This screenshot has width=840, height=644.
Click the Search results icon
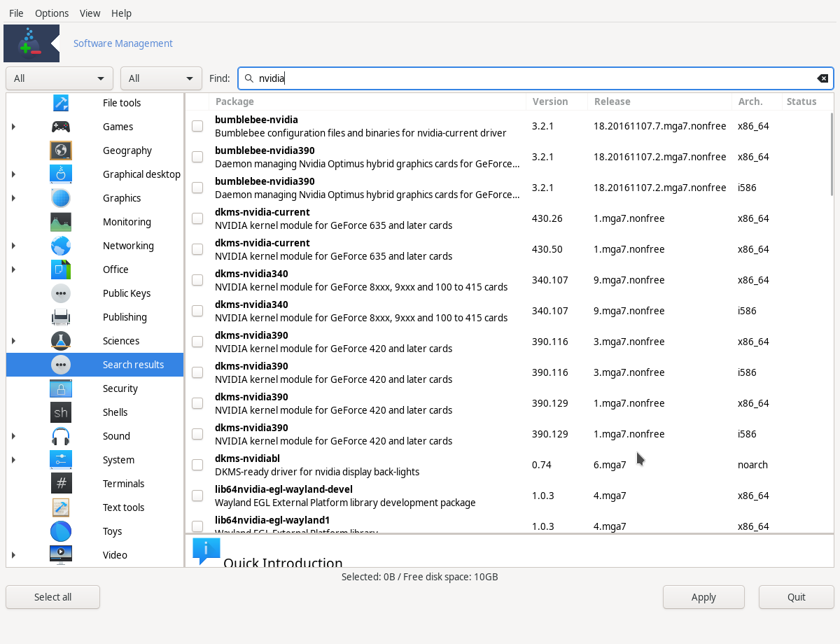pyautogui.click(x=61, y=365)
